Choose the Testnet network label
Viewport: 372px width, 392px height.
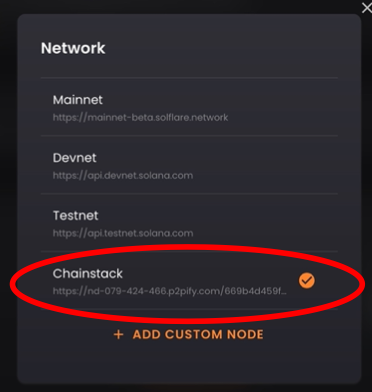coord(75,216)
